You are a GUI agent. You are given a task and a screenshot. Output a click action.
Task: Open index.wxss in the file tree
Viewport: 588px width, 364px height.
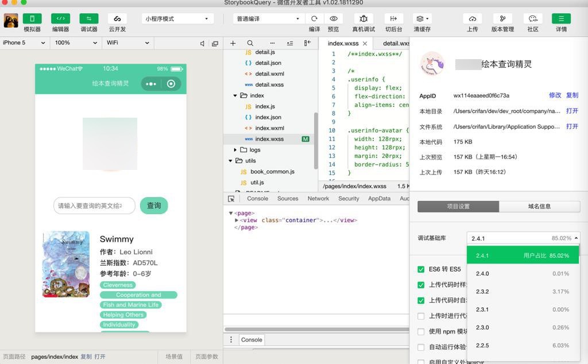point(269,139)
